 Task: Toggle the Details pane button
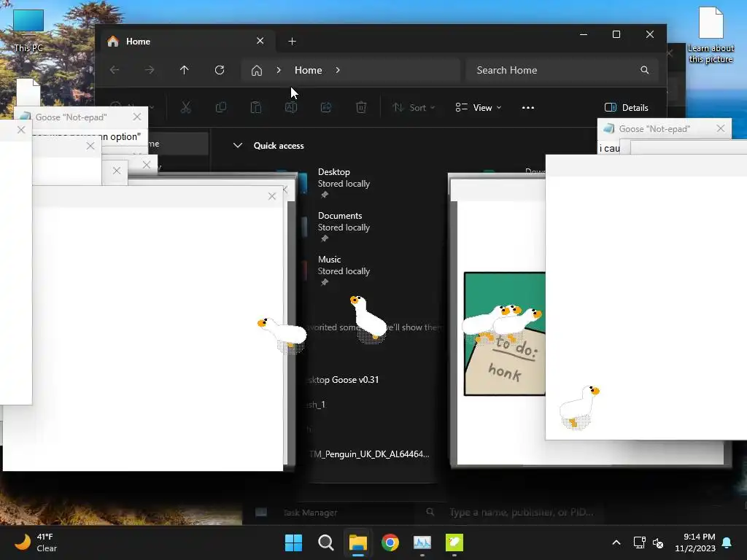tap(626, 108)
